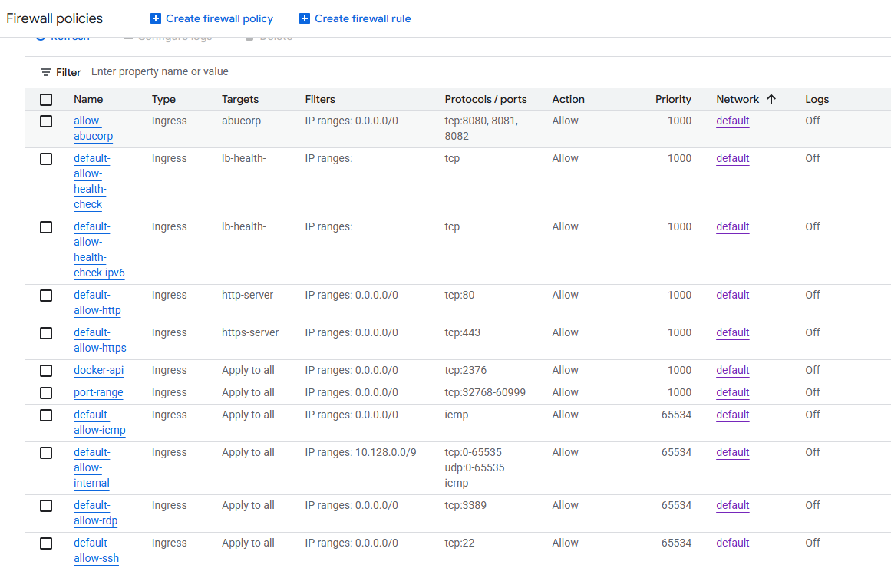Check the default-allow-rdp rule checkbox
Screen dimensions: 891x588
46,506
